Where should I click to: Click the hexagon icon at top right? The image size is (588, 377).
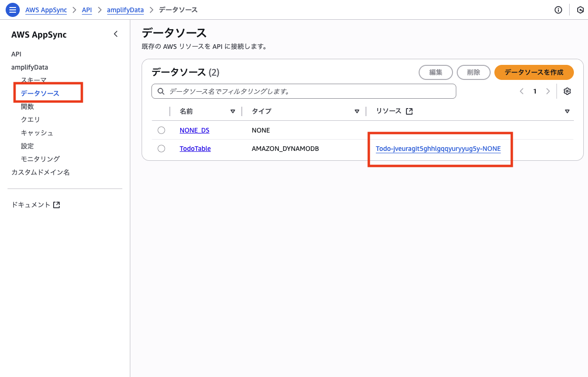click(580, 10)
